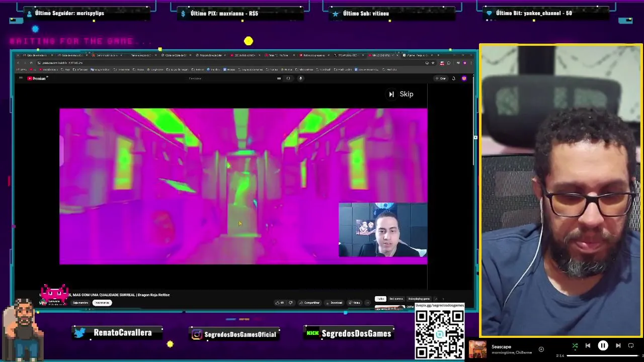Click the streamer webcam inset in the video
644x362 pixels.
coord(383,230)
